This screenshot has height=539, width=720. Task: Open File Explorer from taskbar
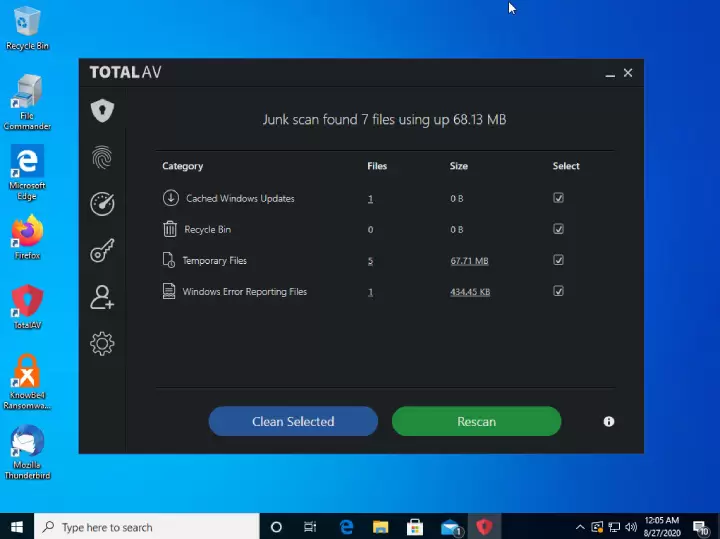point(380,527)
